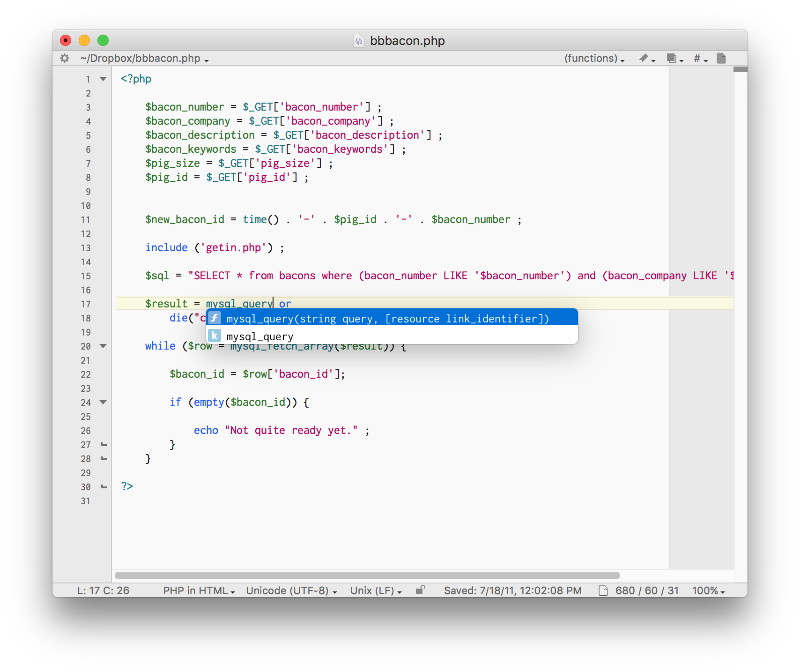Click the $bacon_number variable on line 3
Image resolution: width=800 pixels, height=672 pixels.
(x=185, y=107)
